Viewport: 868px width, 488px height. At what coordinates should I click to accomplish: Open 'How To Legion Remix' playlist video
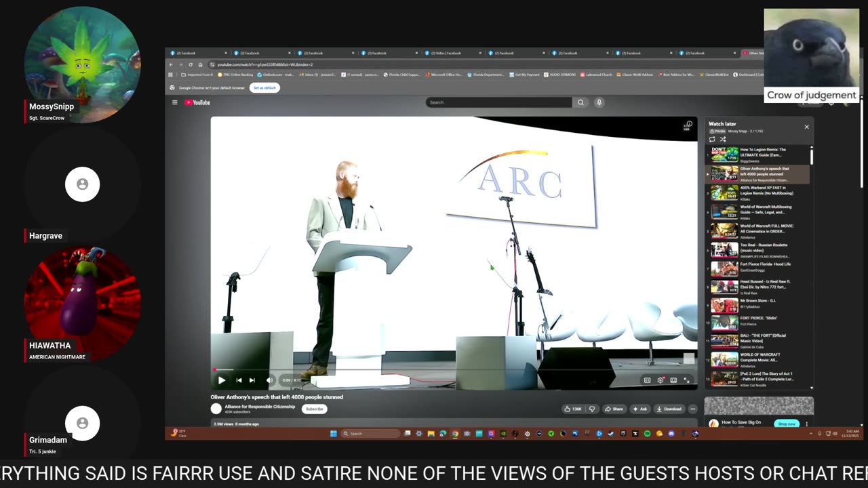[757, 155]
